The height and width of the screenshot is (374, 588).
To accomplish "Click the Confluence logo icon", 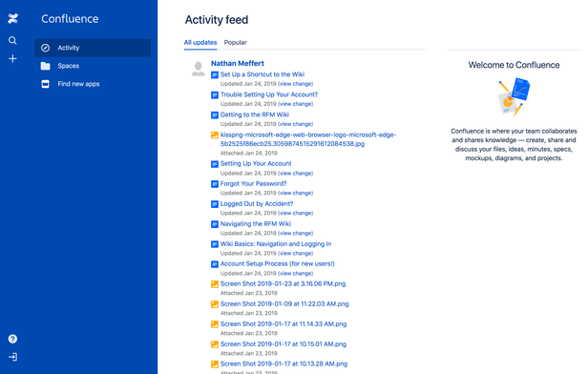I will coord(12,18).
